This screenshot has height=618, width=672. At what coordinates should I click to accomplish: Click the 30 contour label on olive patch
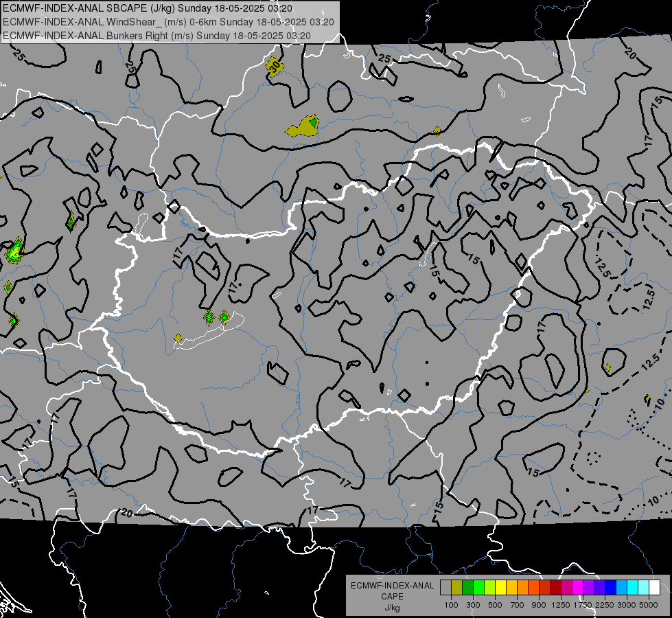click(275, 67)
